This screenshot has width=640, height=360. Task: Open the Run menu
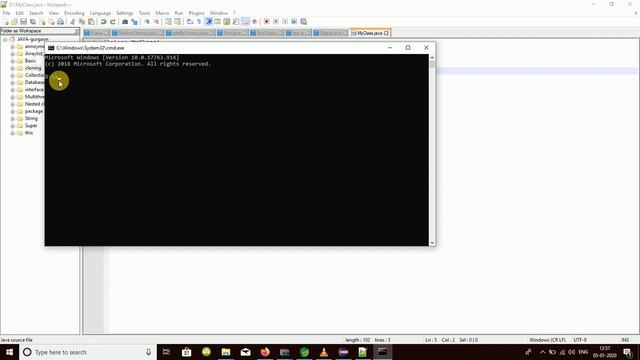[x=179, y=13]
